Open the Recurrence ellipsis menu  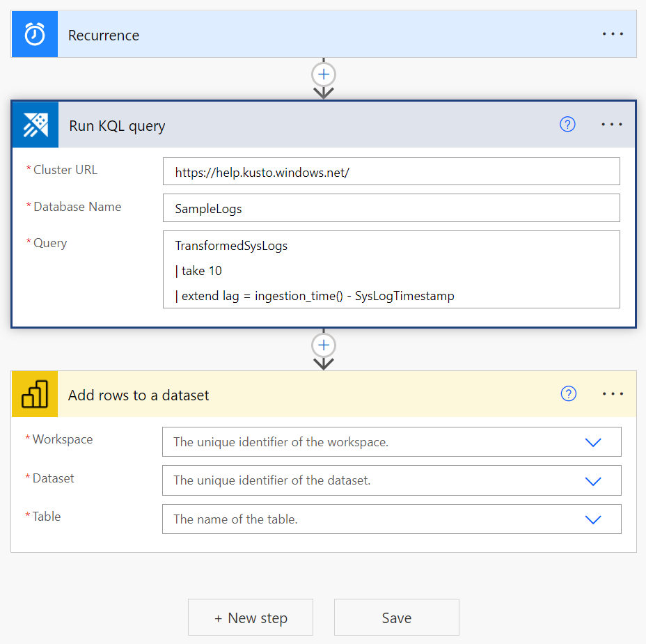(613, 33)
